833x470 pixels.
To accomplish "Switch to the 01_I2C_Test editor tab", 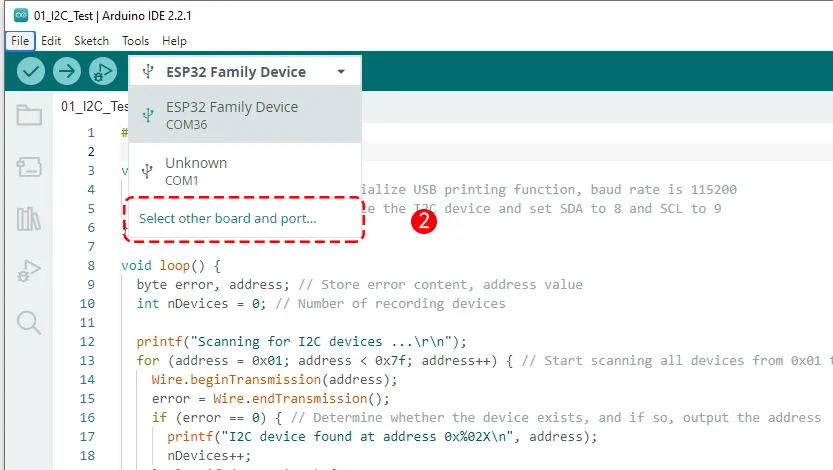I will coord(94,106).
